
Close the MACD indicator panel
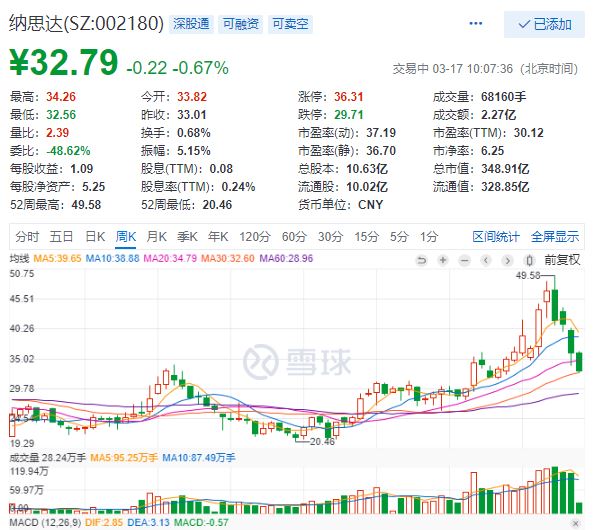tap(576, 523)
